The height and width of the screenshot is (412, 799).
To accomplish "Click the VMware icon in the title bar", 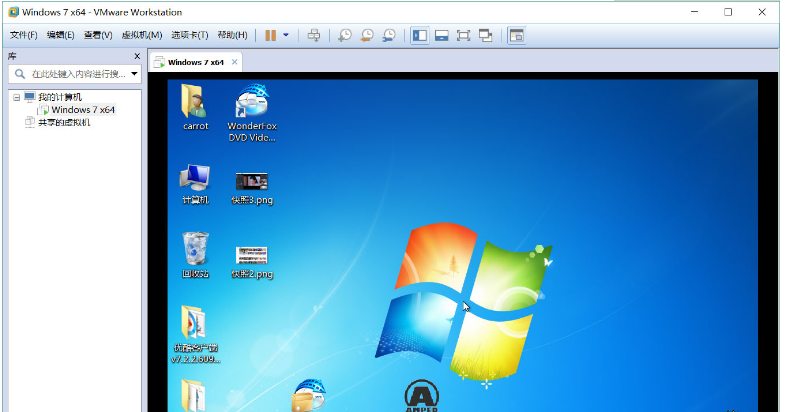I will (14, 12).
